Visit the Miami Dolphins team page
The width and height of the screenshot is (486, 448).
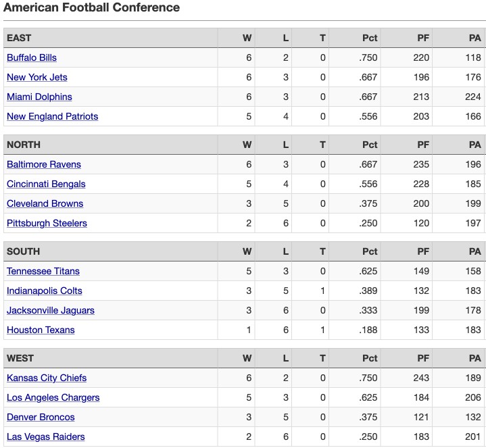tap(39, 97)
